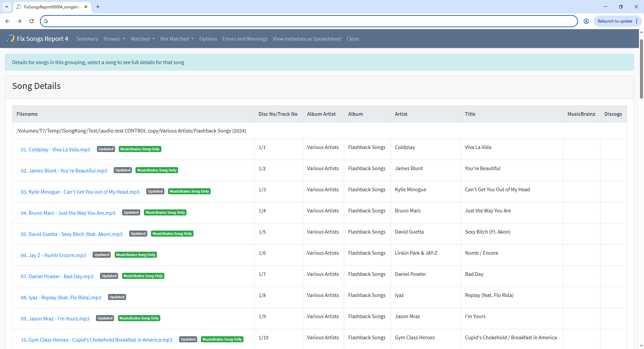Click the Song Details heading
Screen dimensions: 644x349
[x=37, y=86]
